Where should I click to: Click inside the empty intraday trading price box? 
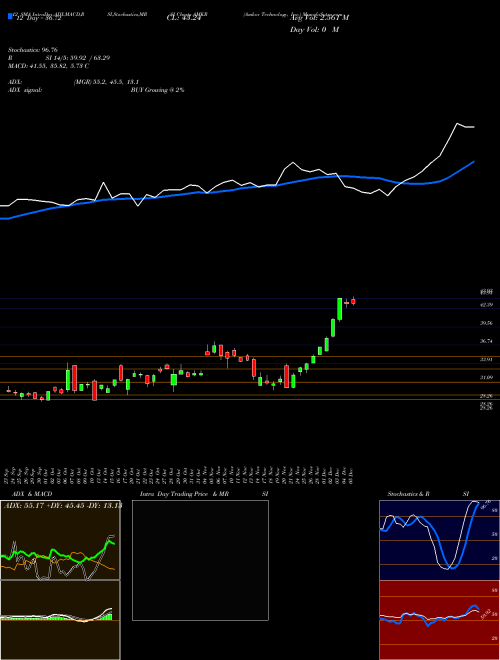tap(200, 560)
